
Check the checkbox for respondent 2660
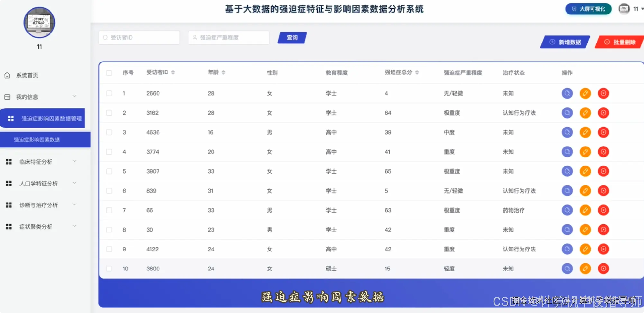pos(109,93)
